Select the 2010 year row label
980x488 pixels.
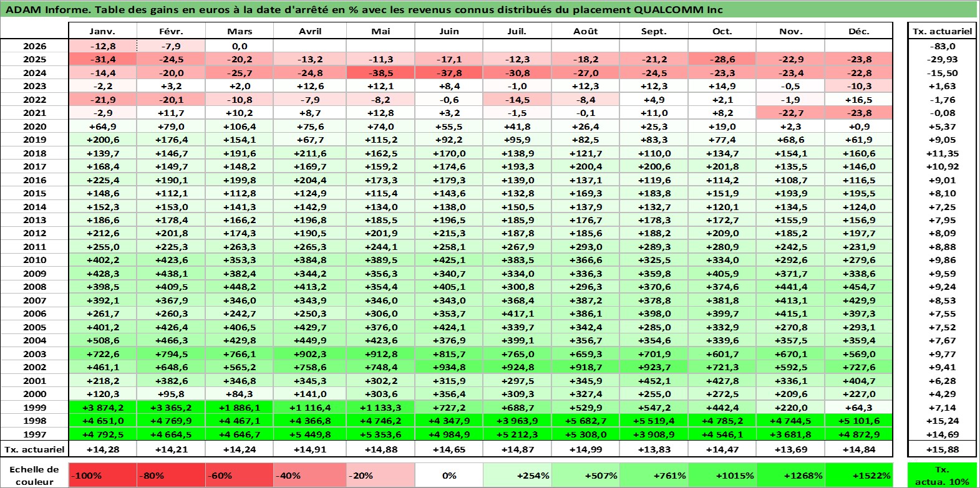coord(34,260)
